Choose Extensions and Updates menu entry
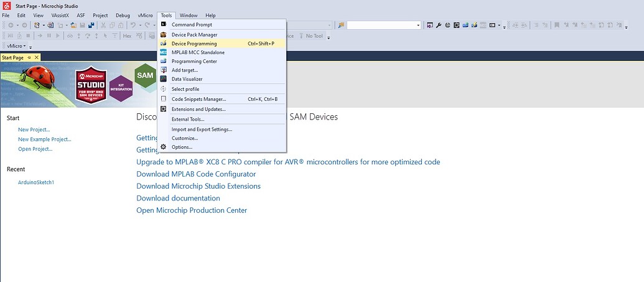644x282 pixels. tap(198, 109)
